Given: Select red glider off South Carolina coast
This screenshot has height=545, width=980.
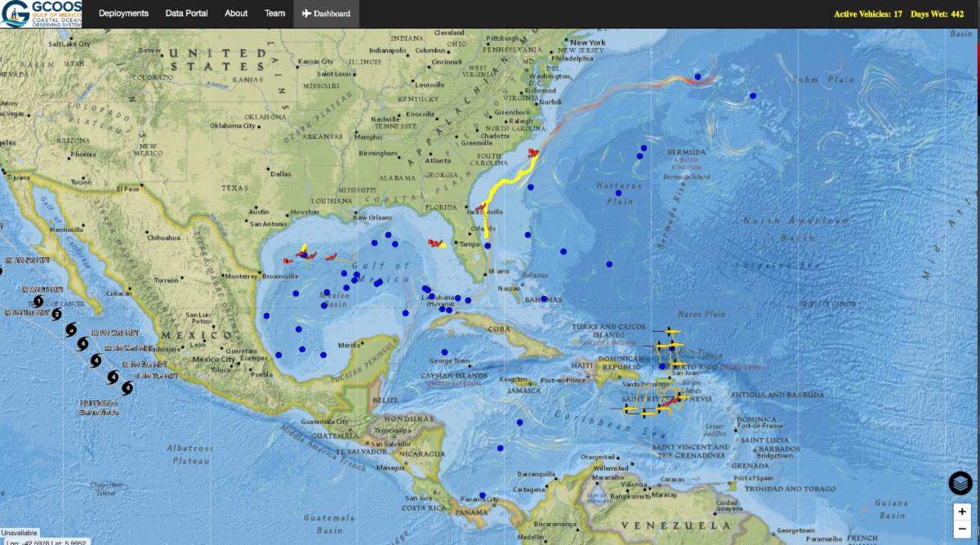Looking at the screenshot, I should click(x=533, y=153).
